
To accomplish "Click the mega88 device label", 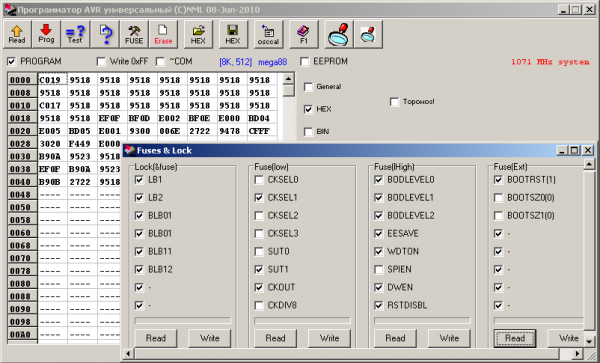I will pos(272,62).
